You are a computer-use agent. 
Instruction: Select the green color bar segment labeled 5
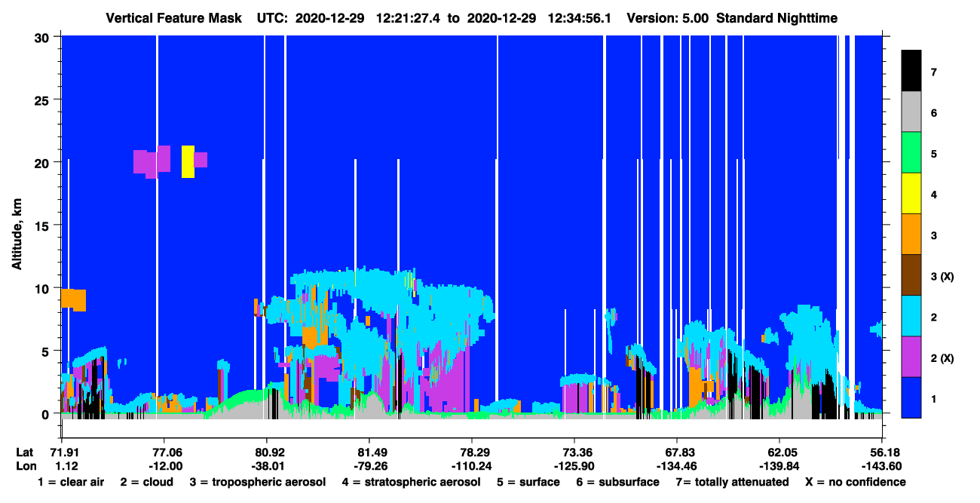(x=911, y=153)
